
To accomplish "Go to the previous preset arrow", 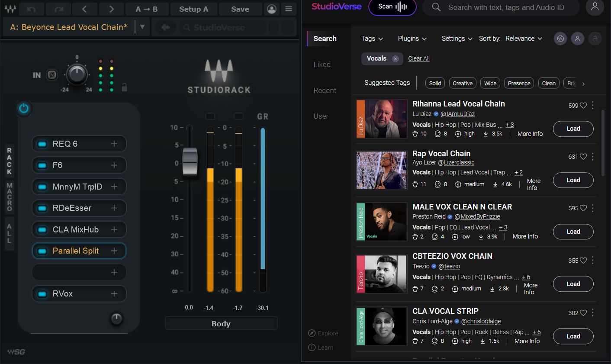I will (x=84, y=9).
